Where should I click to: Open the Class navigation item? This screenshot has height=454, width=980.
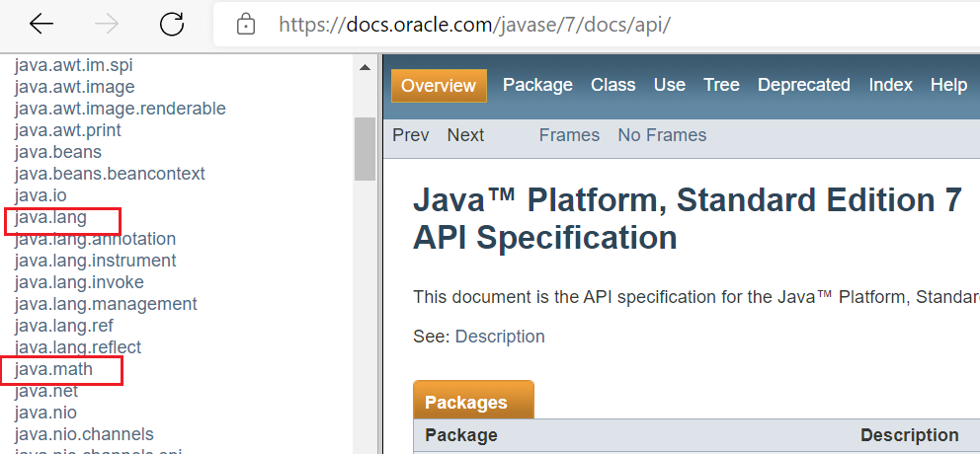(613, 85)
